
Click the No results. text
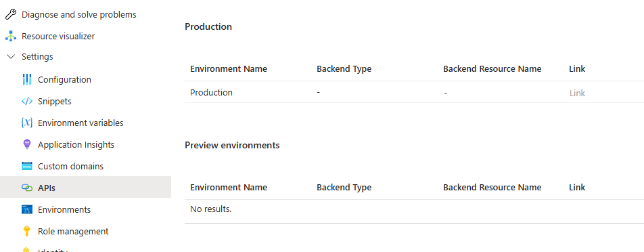210,209
